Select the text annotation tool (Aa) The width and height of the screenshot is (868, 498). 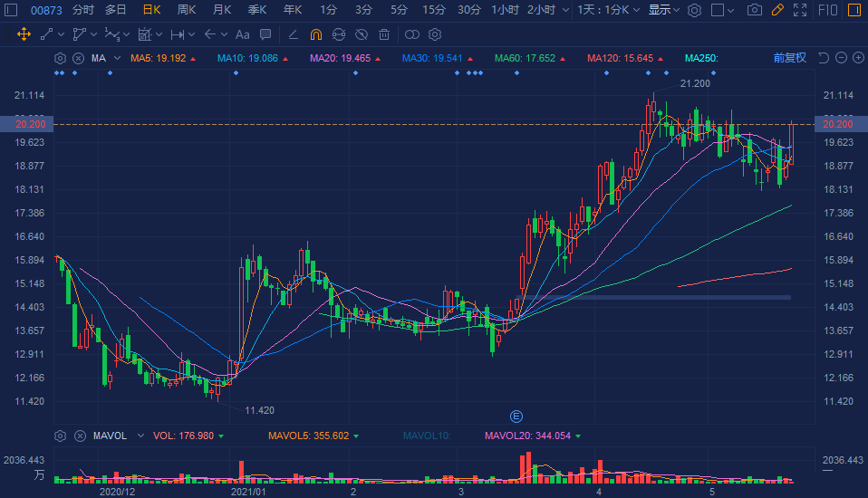(242, 34)
